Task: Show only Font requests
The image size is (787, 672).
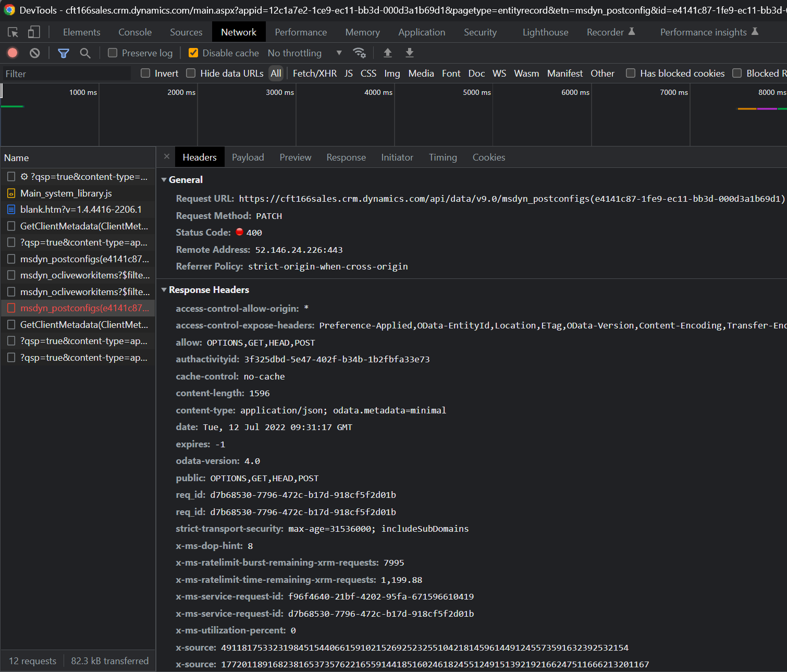Action: (451, 74)
